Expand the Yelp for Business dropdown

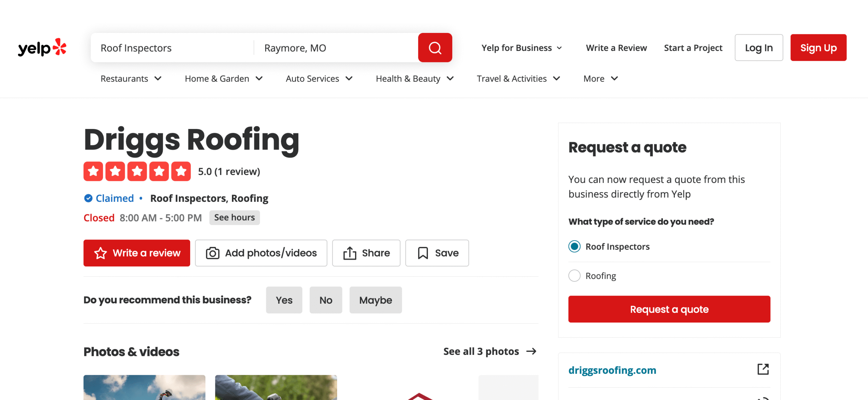click(521, 48)
